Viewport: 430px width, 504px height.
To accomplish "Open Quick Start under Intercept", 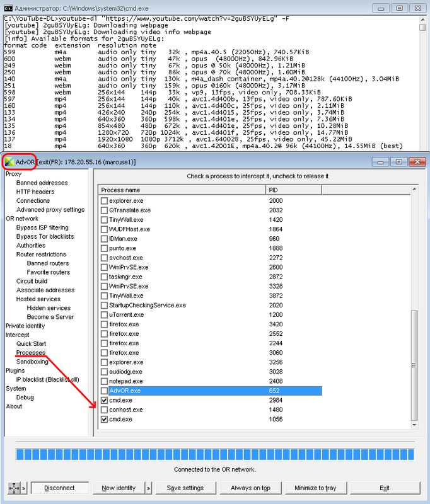I will point(31,344).
